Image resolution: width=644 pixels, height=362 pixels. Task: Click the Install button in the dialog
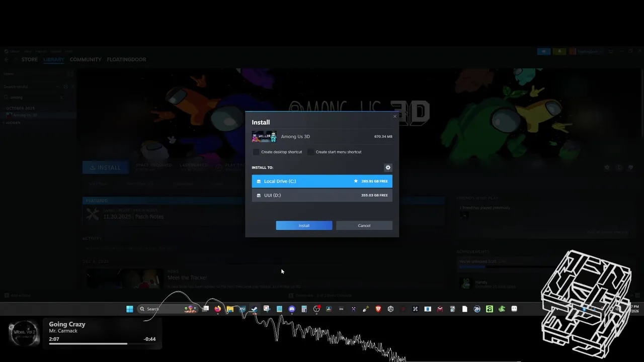coord(304,225)
